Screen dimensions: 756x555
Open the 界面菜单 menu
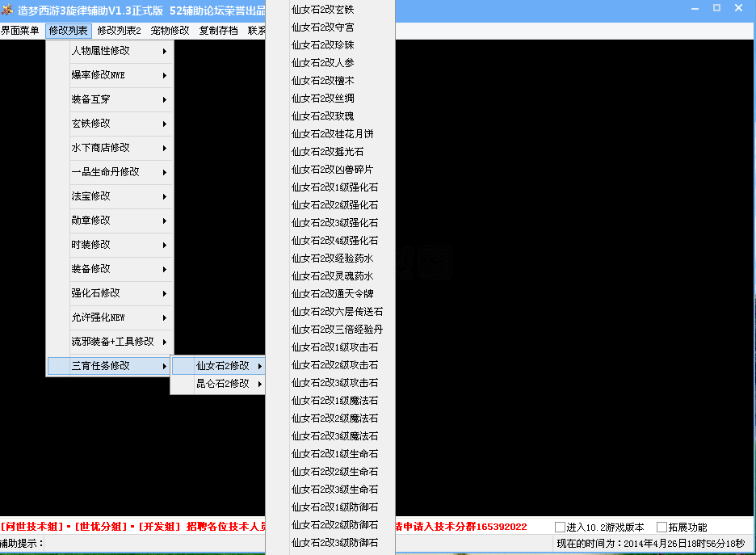coord(19,31)
